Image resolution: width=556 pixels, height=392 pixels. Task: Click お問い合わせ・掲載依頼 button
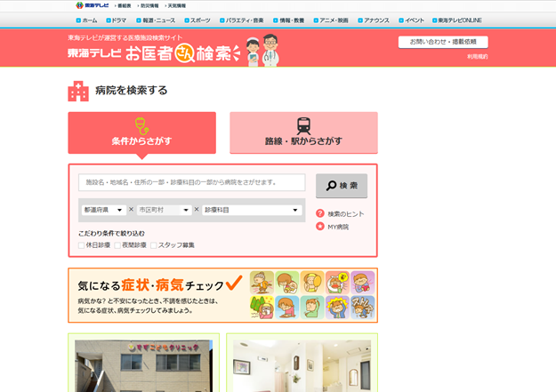click(x=443, y=42)
